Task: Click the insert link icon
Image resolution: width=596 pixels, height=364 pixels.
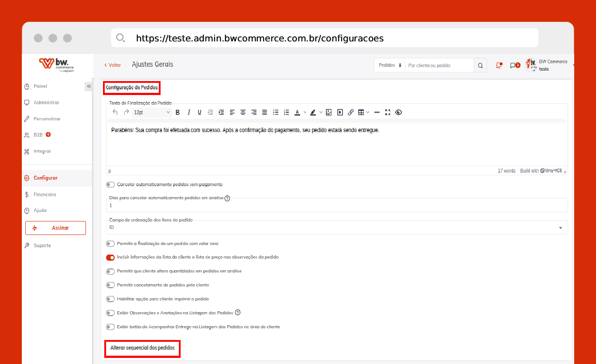Action: click(x=351, y=112)
